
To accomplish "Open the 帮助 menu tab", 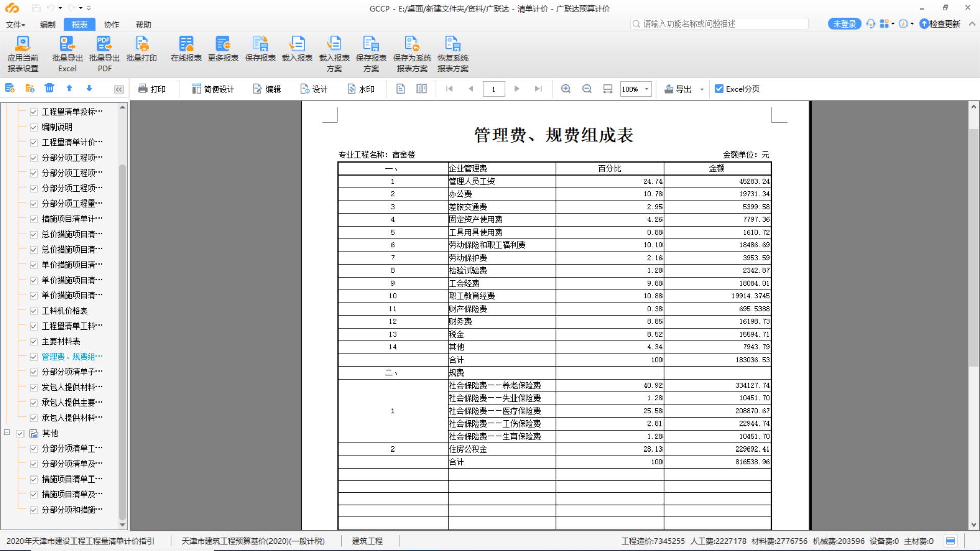I will (x=143, y=24).
